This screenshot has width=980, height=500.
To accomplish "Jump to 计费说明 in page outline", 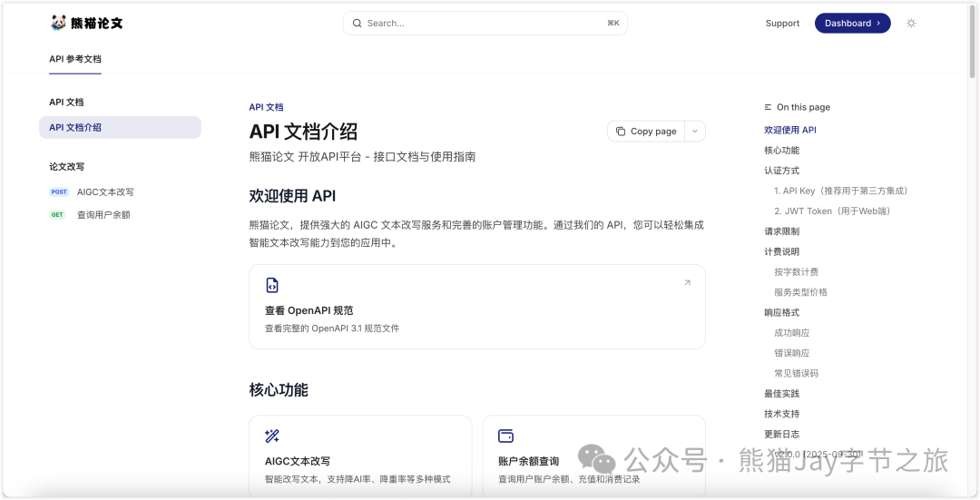I will tap(782, 252).
